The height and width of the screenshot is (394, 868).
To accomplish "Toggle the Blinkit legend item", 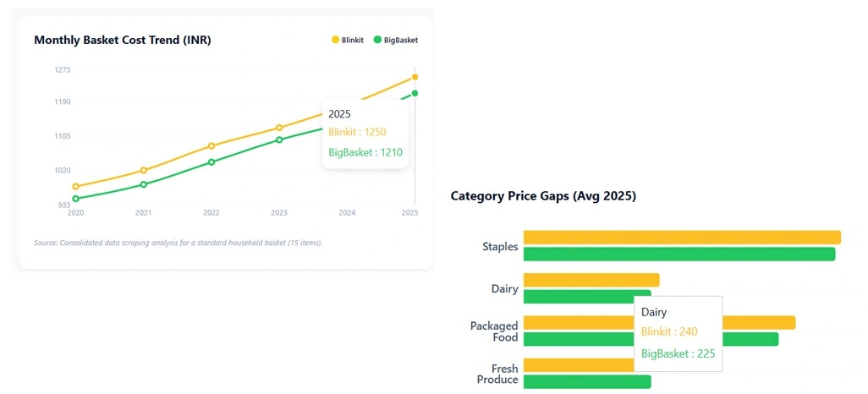I will pyautogui.click(x=348, y=40).
